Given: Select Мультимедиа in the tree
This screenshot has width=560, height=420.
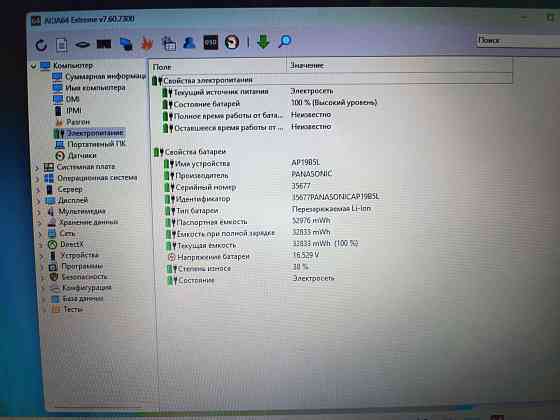Looking at the screenshot, I should coord(82,211).
